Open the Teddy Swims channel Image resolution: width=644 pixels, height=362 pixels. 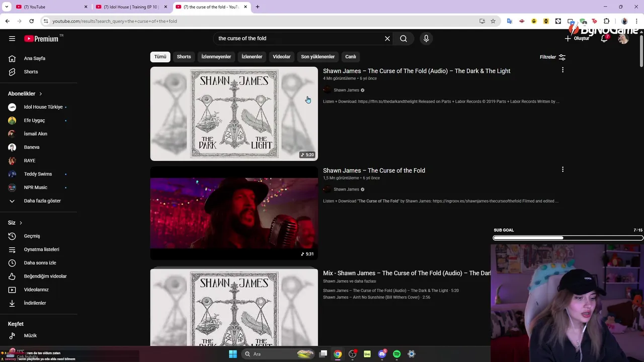tap(38, 174)
